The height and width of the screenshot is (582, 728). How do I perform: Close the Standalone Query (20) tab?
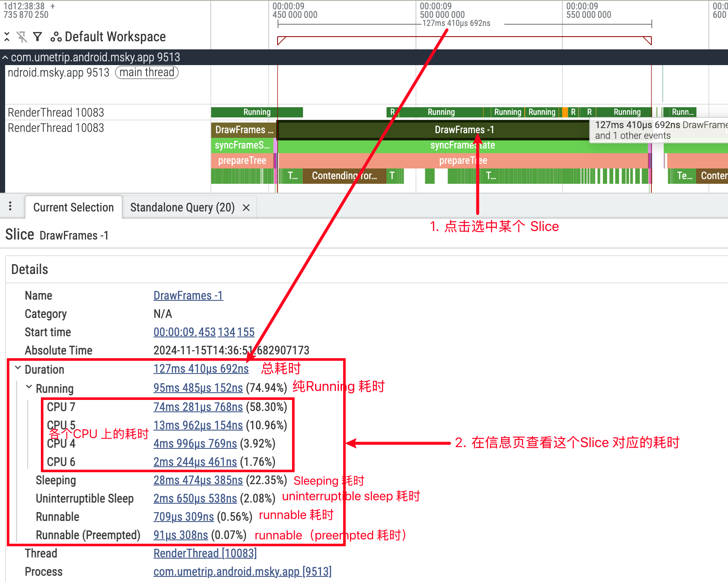point(246,208)
